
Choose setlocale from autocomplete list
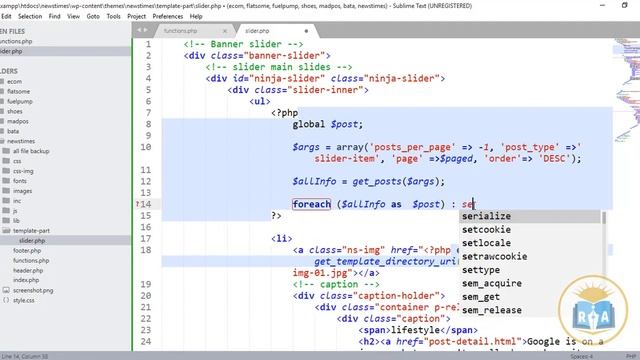click(530, 243)
